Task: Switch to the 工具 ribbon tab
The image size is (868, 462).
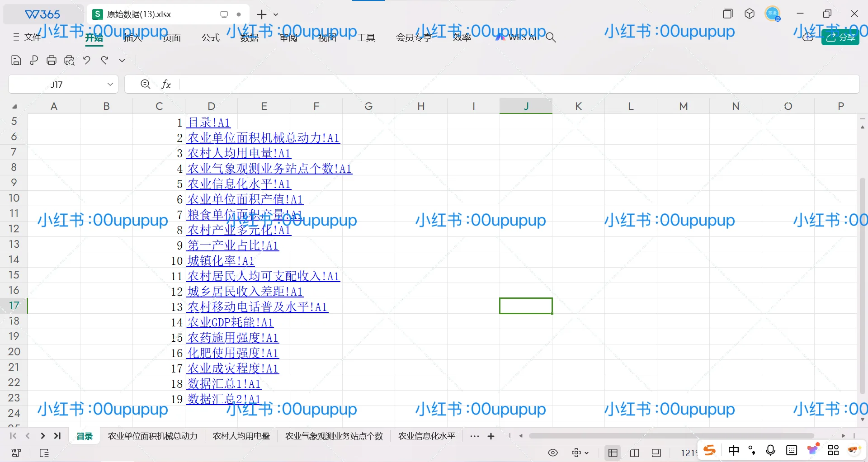Action: 366,38
